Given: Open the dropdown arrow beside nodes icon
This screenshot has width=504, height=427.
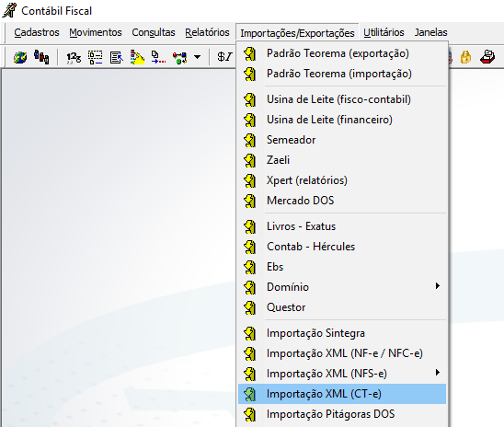Looking at the screenshot, I should tap(198, 57).
